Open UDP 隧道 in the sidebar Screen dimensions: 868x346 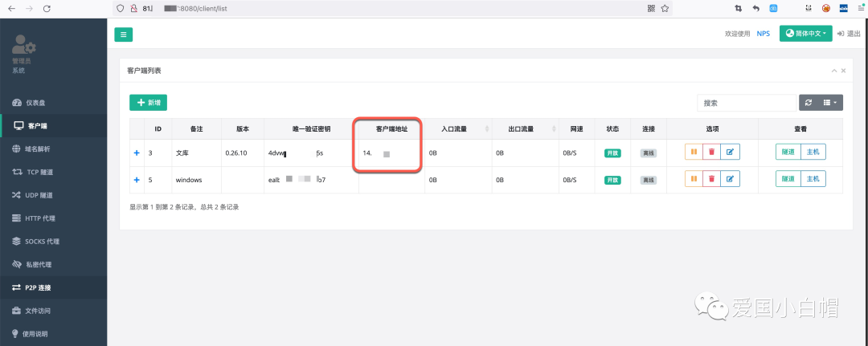(x=53, y=195)
